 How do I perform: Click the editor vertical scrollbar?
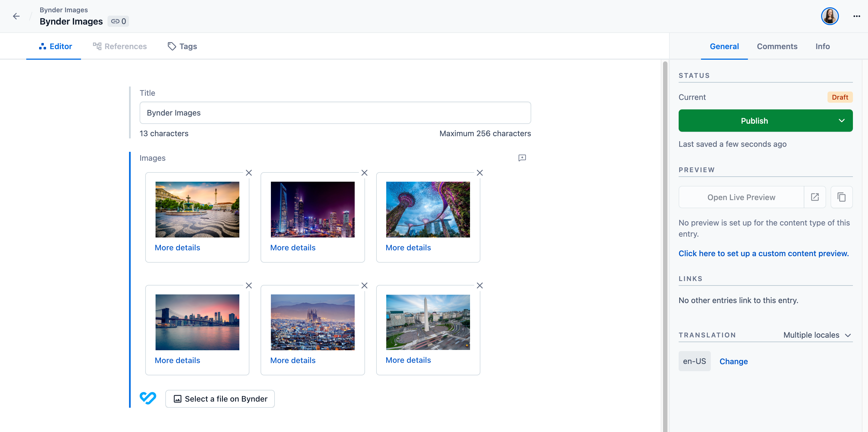665,246
